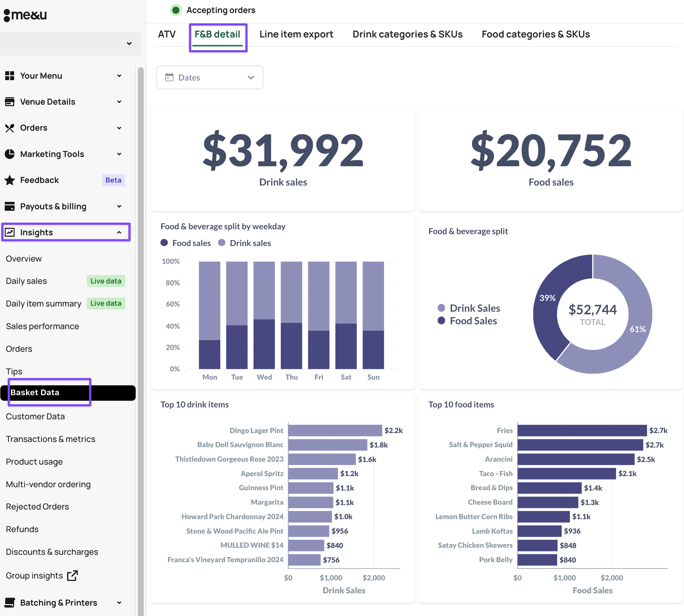The width and height of the screenshot is (684, 616).
Task: Click the Batching & Printers icon
Action: (x=10, y=603)
